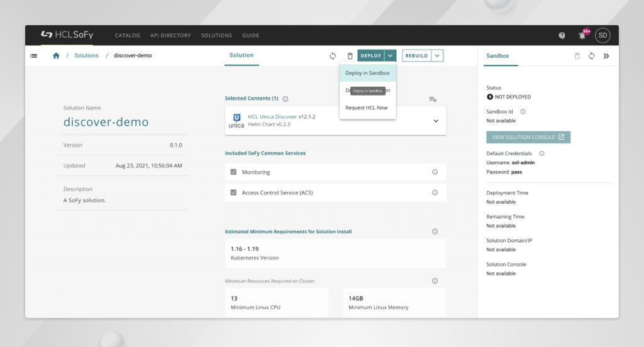
Task: Go to Solutions breadcrumb link
Action: coord(86,55)
